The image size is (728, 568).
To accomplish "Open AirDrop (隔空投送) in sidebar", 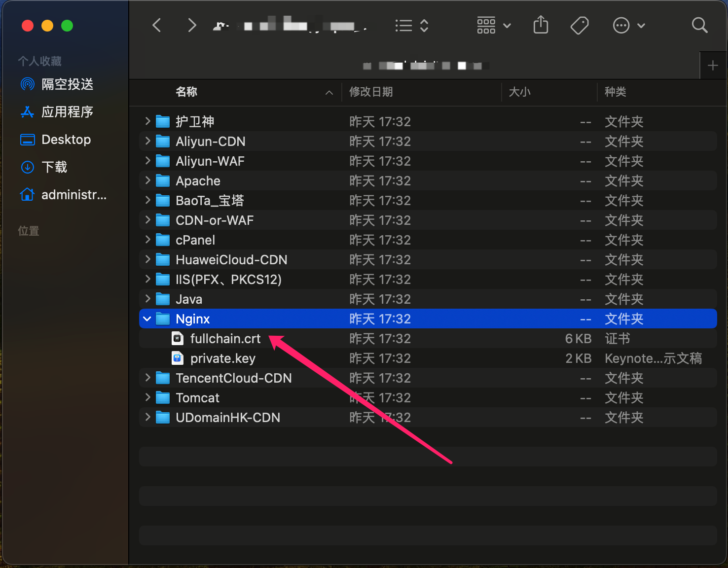I will [x=67, y=84].
